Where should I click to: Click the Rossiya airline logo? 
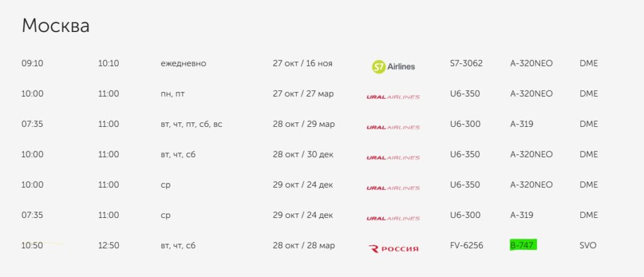click(393, 249)
